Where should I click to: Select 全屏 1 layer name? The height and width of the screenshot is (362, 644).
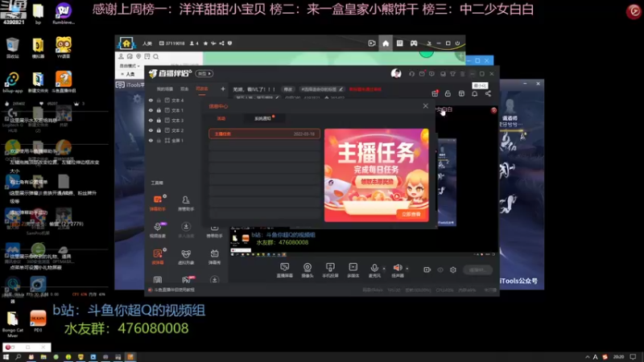pyautogui.click(x=177, y=140)
